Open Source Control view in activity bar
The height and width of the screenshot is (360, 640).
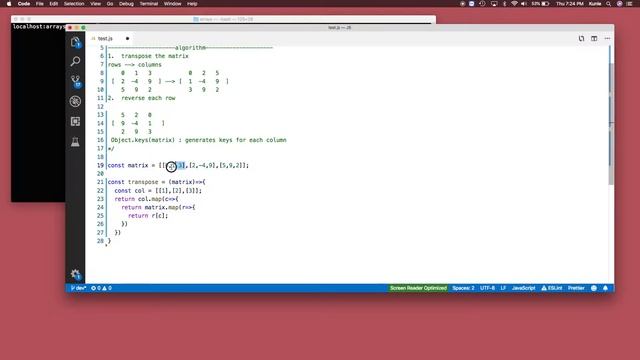75,81
